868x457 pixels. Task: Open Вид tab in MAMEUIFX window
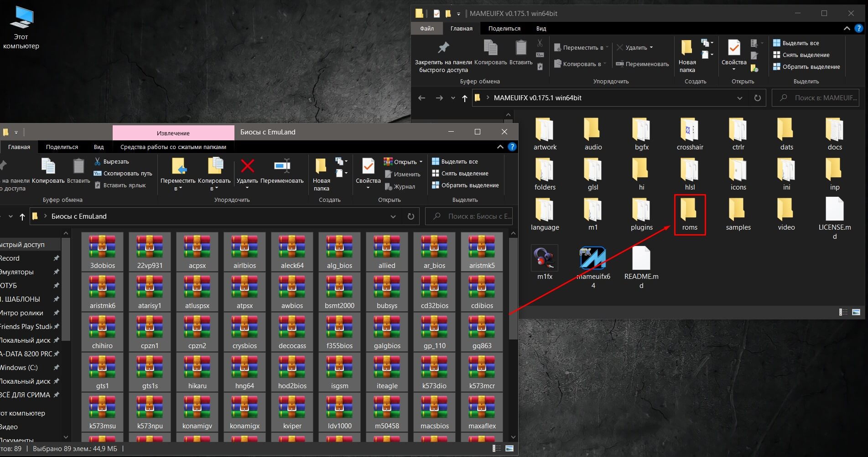(x=541, y=28)
